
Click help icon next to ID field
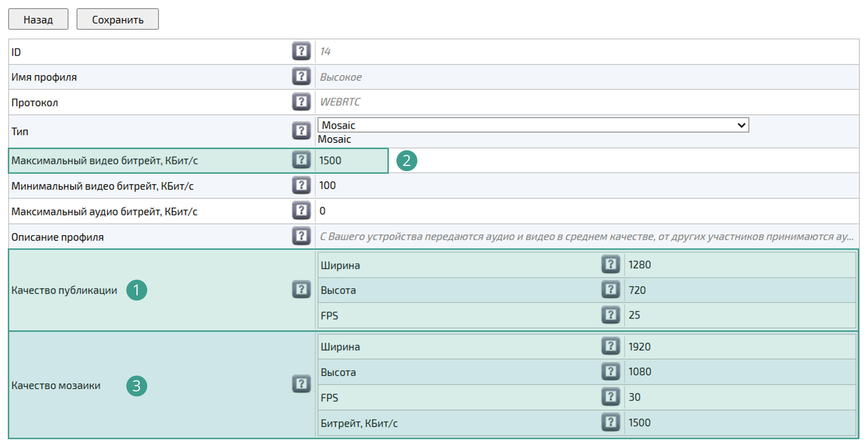coord(301,51)
